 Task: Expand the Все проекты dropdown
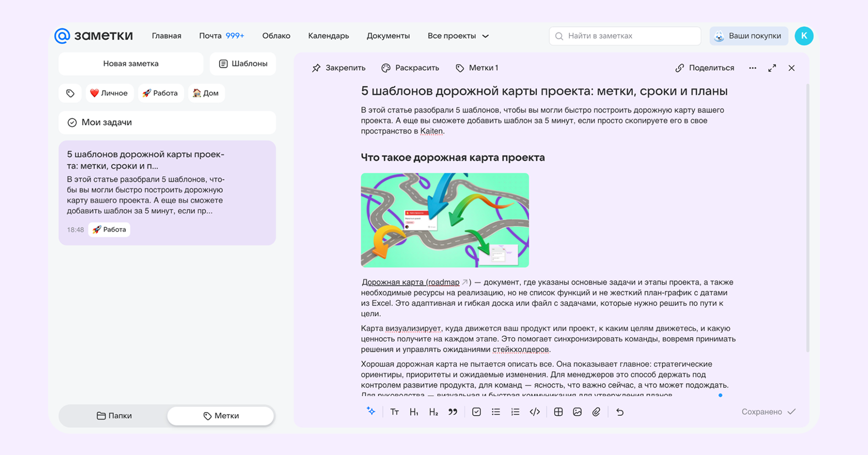(457, 35)
